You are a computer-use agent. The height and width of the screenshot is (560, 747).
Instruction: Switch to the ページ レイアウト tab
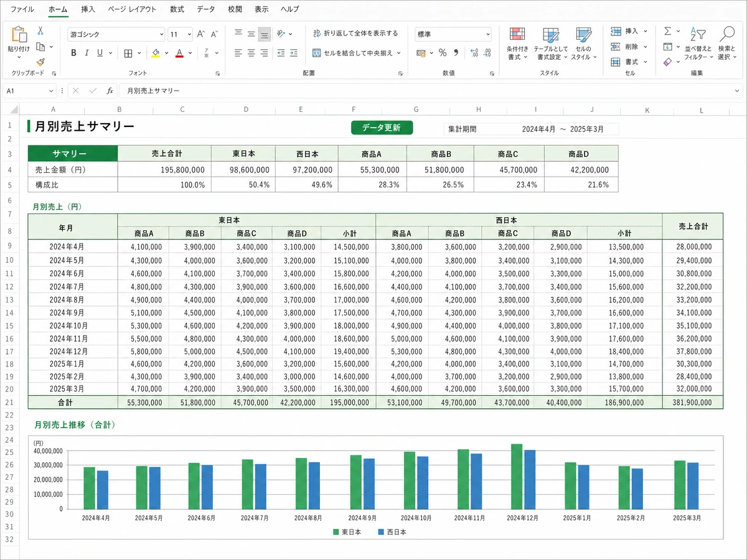[133, 9]
